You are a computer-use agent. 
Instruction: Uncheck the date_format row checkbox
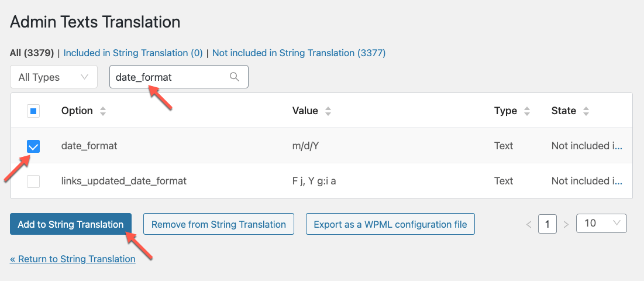point(33,146)
